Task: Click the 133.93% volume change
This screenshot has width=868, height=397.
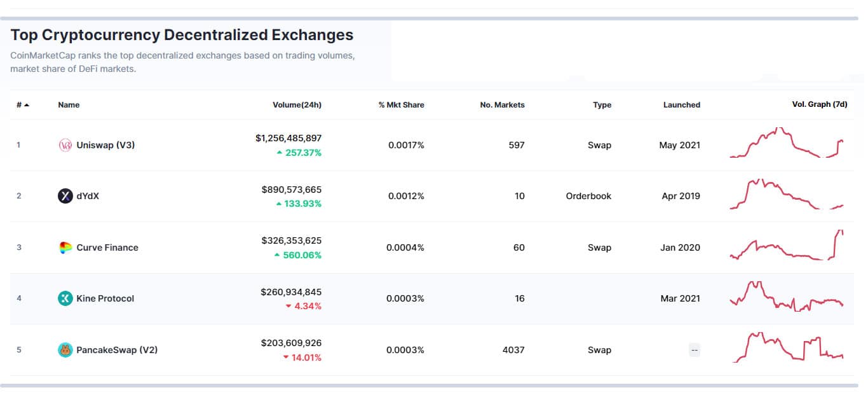Action: 299,204
